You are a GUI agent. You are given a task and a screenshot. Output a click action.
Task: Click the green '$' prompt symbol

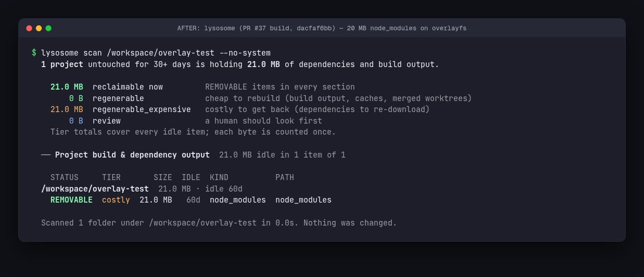click(x=34, y=53)
